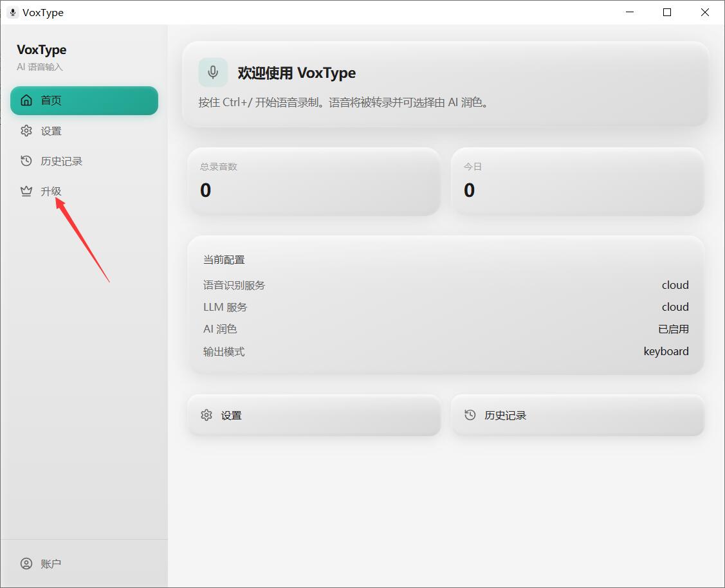Viewport: 725px width, 588px height.
Task: Close the VoxType window
Action: pyautogui.click(x=705, y=12)
